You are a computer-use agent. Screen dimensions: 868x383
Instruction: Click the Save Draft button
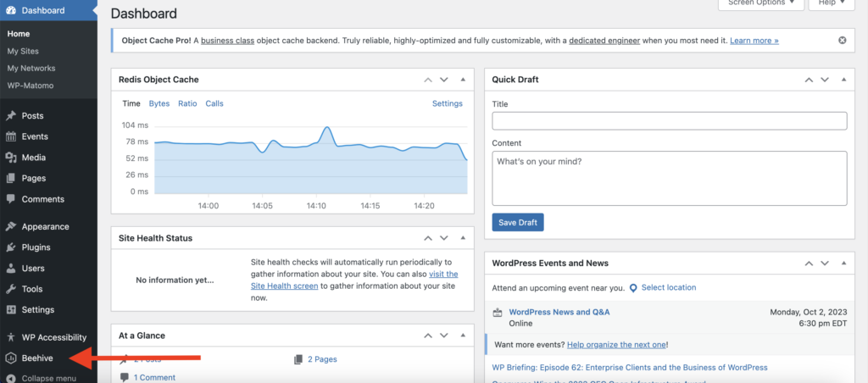518,223
